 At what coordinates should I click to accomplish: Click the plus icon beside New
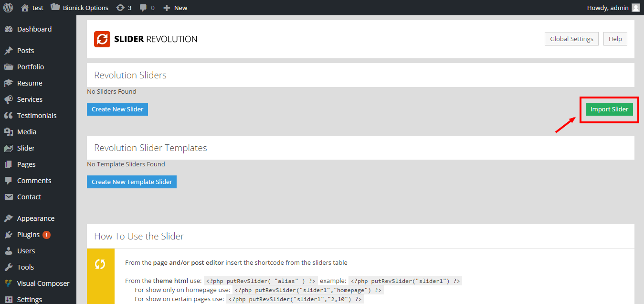point(167,8)
